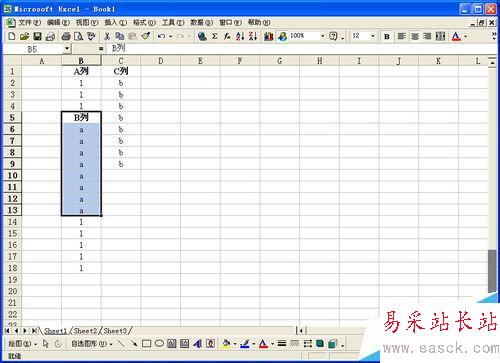Open the 绘图 Draw menu dropdown

tap(22, 344)
